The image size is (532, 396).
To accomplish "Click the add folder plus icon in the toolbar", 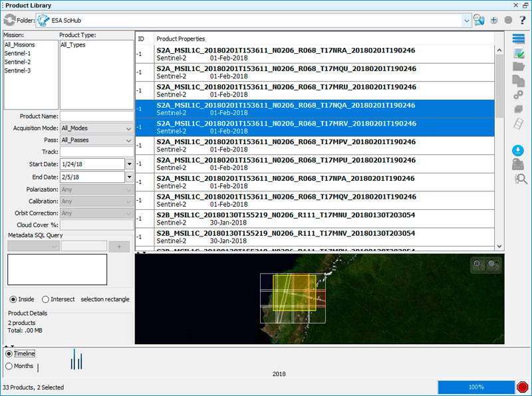I will [x=494, y=20].
